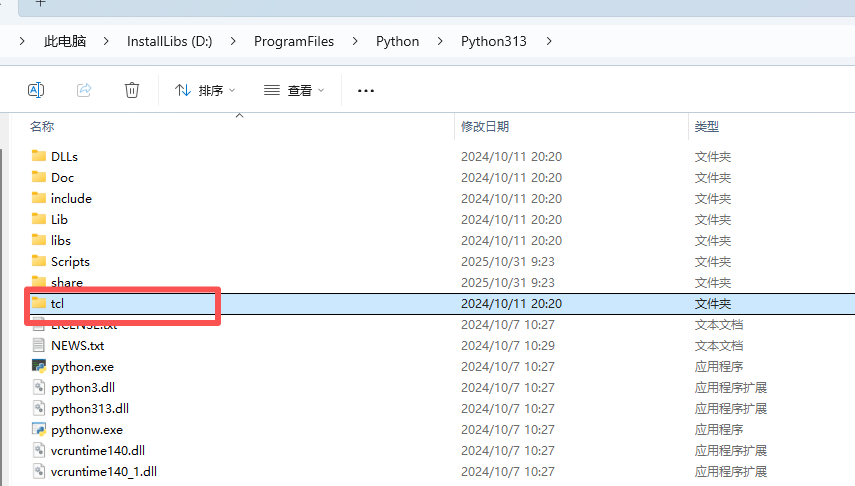Expand chevron after Python313 breadcrumb
Image resolution: width=855 pixels, height=486 pixels.
(549, 41)
